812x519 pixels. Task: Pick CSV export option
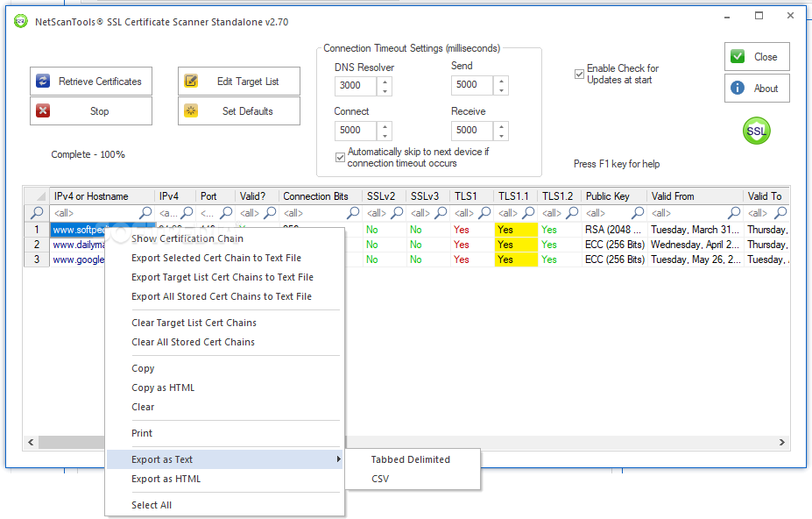pos(413,479)
